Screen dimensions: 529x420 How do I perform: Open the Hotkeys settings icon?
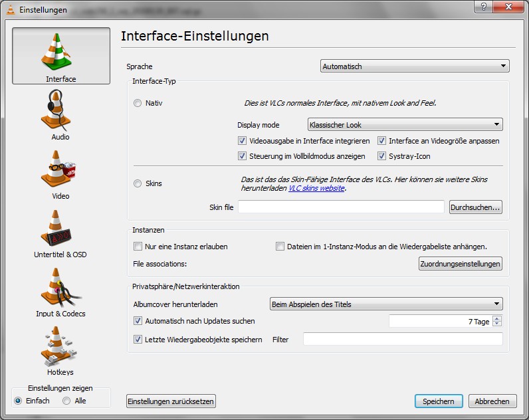[x=60, y=346]
